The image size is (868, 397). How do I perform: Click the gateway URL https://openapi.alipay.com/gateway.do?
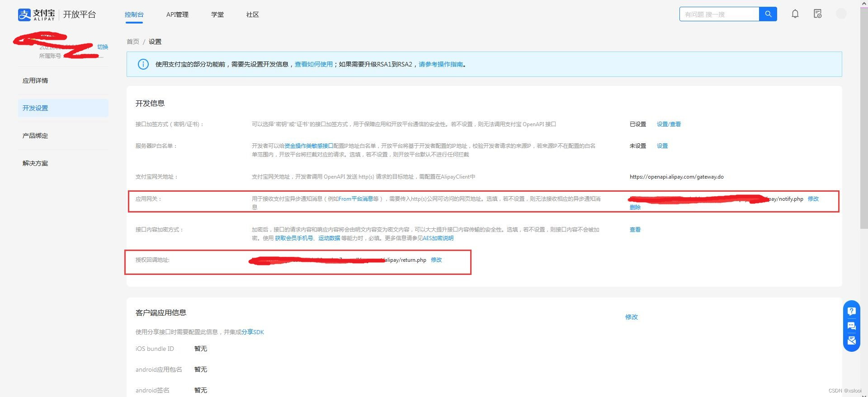(x=676, y=177)
